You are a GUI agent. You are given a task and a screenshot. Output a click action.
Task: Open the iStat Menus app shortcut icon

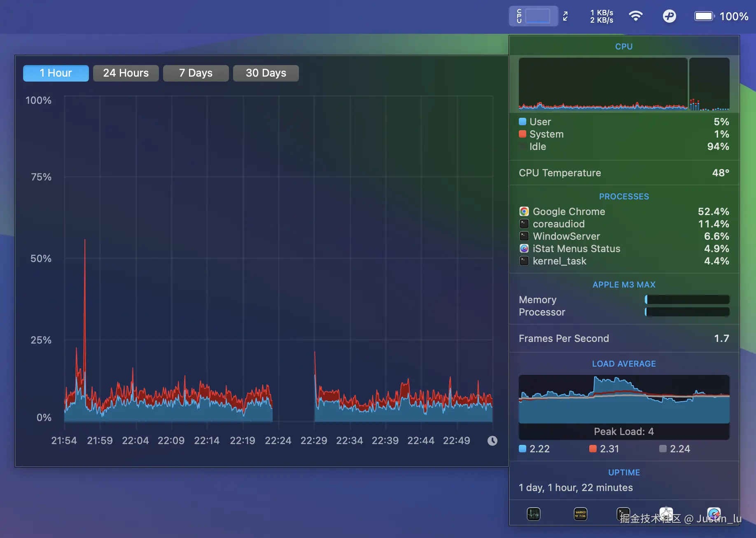(x=714, y=514)
